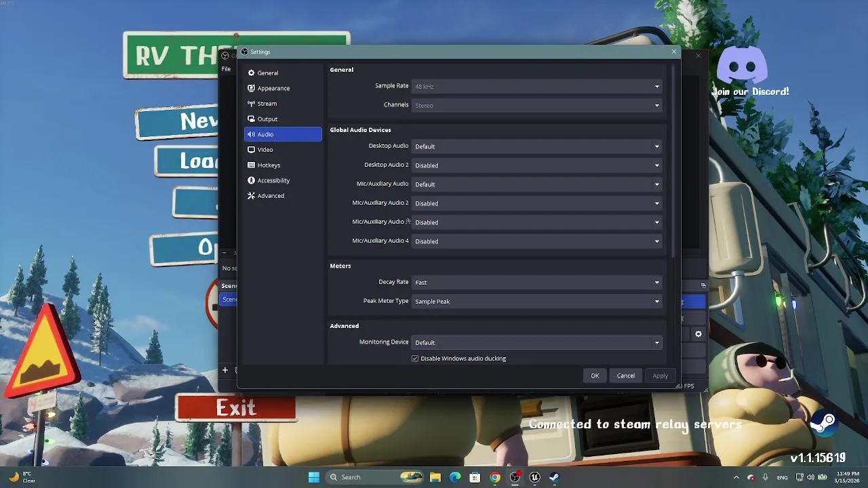Click the recording indicator tray icon
868x488 pixels.
pos(751,477)
